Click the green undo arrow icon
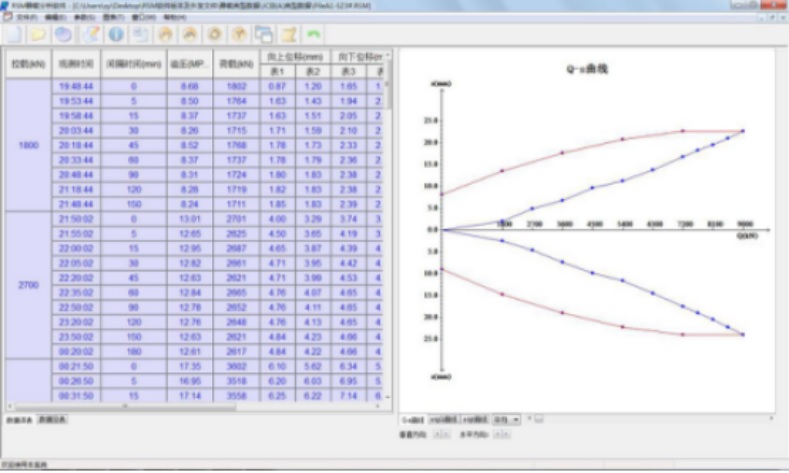 314,34
